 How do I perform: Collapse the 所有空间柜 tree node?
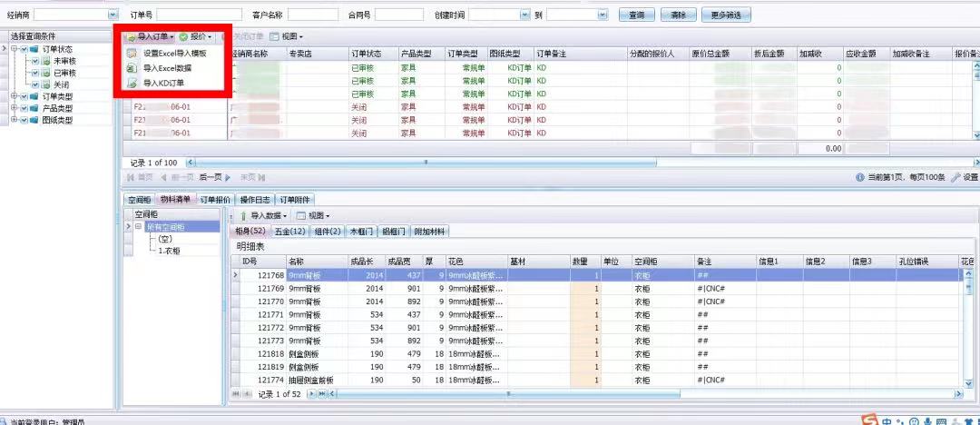[139, 227]
